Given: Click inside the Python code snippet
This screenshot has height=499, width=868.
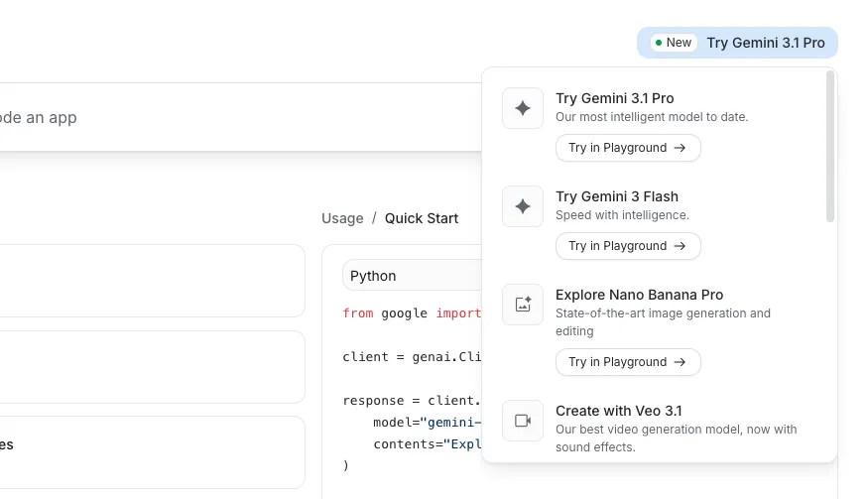Looking at the screenshot, I should point(407,377).
